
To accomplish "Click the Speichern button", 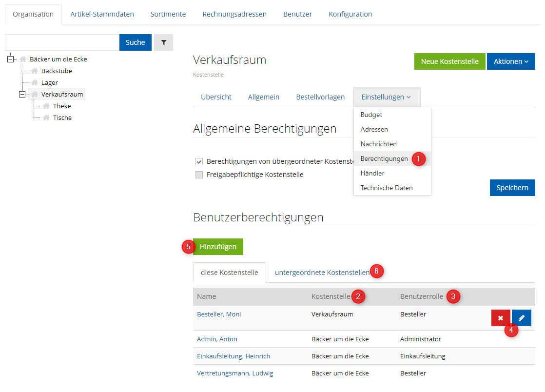I will 512,188.
